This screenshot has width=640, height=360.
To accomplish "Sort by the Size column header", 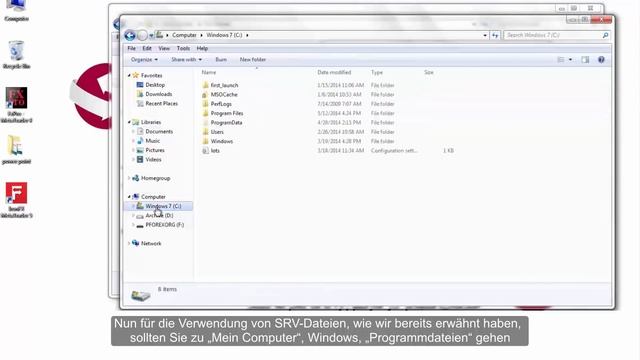I will pos(429,72).
